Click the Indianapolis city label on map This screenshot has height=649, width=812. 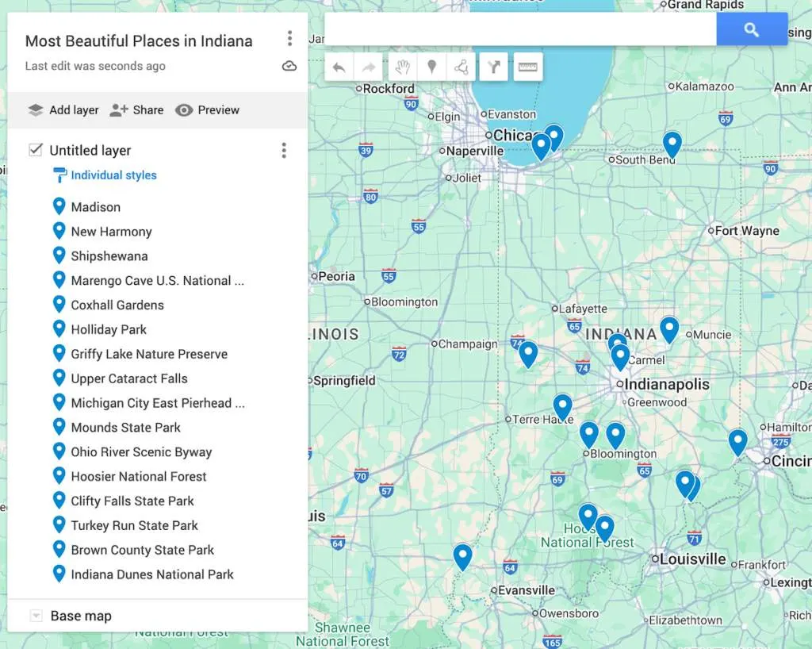pyautogui.click(x=666, y=384)
